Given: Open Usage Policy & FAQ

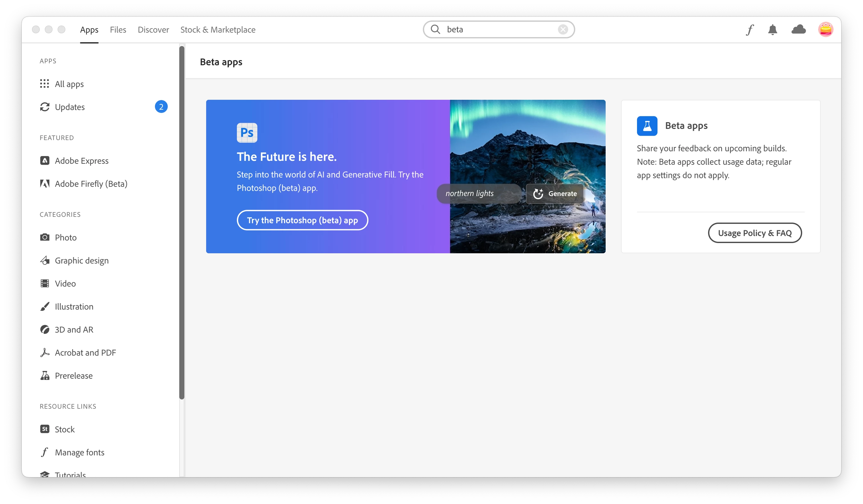Looking at the screenshot, I should 754,233.
